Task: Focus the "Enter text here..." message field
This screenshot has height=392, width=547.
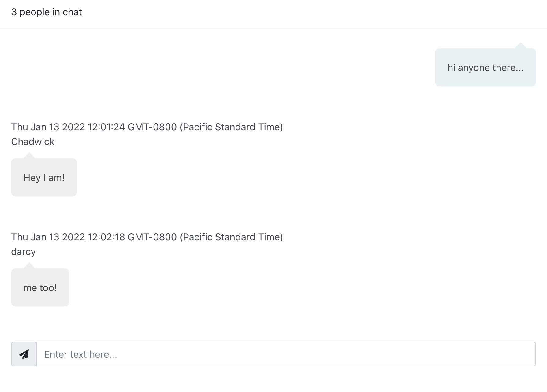Action: point(286,354)
